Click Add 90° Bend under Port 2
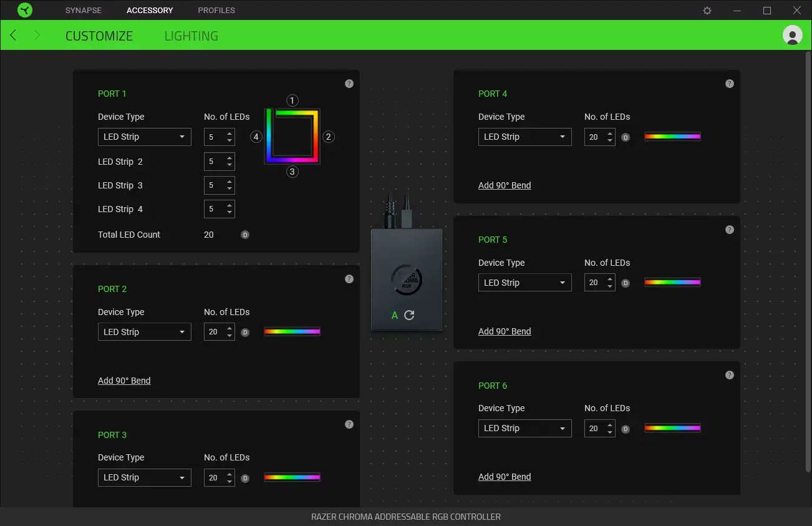 click(124, 381)
